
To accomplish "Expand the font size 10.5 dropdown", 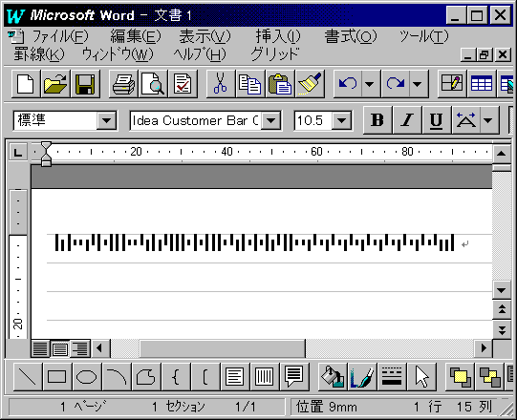I will click(x=341, y=120).
